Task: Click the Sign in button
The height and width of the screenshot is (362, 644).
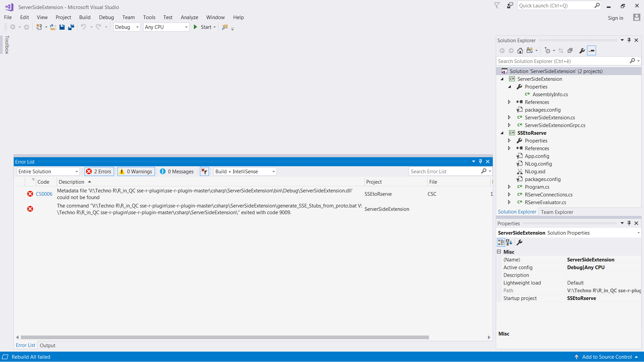Action: pos(615,18)
